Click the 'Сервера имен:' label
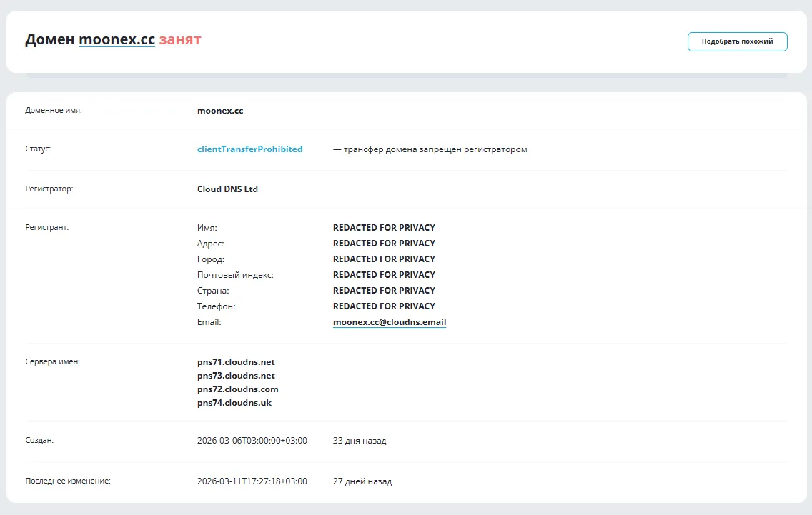This screenshot has width=812, height=515. 52,362
